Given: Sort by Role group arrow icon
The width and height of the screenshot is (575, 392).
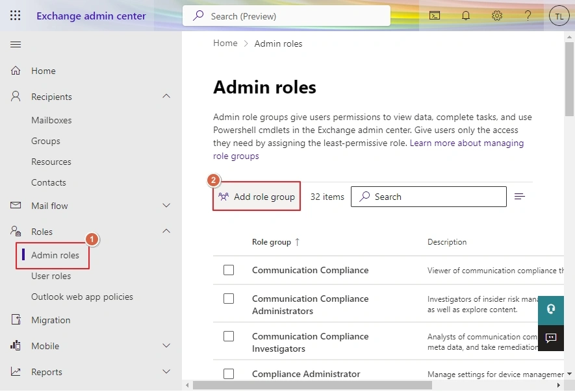Looking at the screenshot, I should click(298, 242).
